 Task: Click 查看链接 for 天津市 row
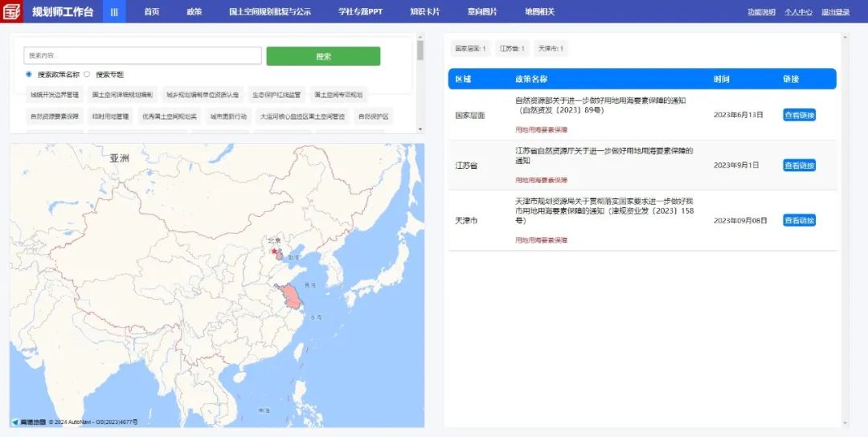(x=800, y=220)
